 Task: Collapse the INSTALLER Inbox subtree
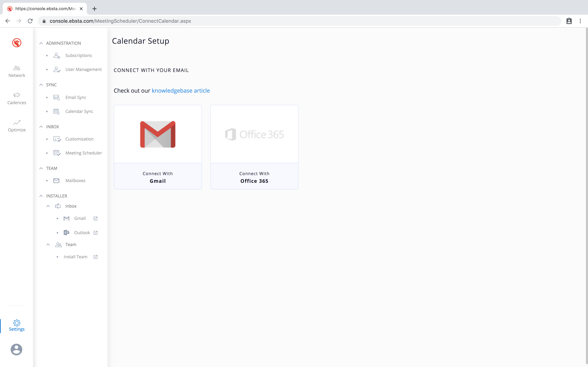(48, 206)
